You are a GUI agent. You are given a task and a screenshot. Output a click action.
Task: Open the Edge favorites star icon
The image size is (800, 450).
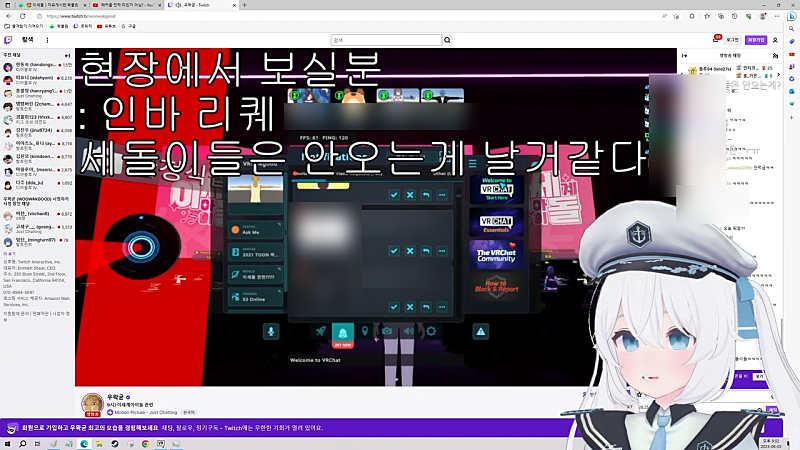click(x=707, y=16)
